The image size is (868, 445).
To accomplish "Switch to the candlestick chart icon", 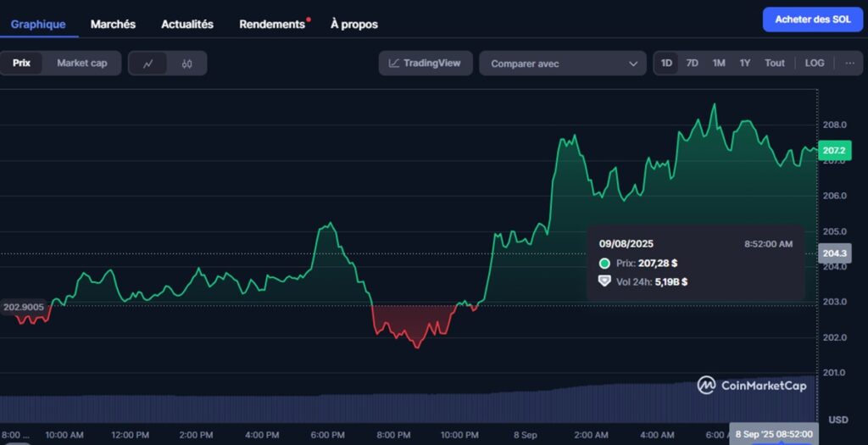I will pos(187,64).
